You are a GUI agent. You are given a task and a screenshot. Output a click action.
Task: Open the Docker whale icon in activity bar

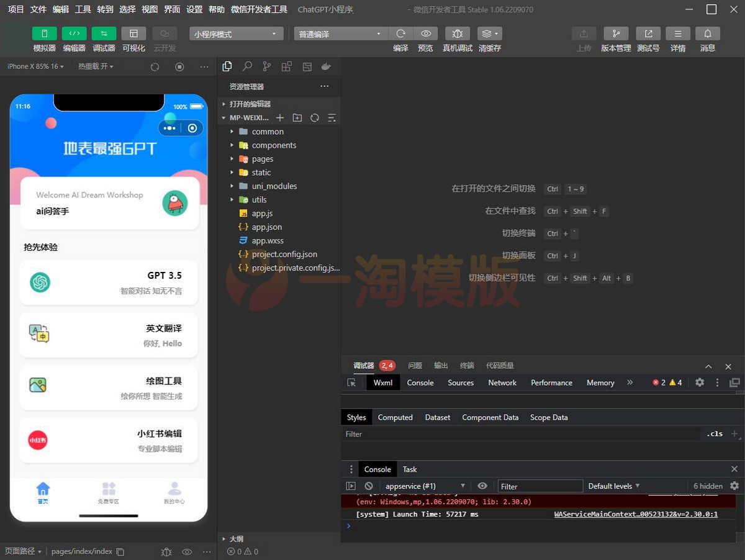tap(326, 66)
